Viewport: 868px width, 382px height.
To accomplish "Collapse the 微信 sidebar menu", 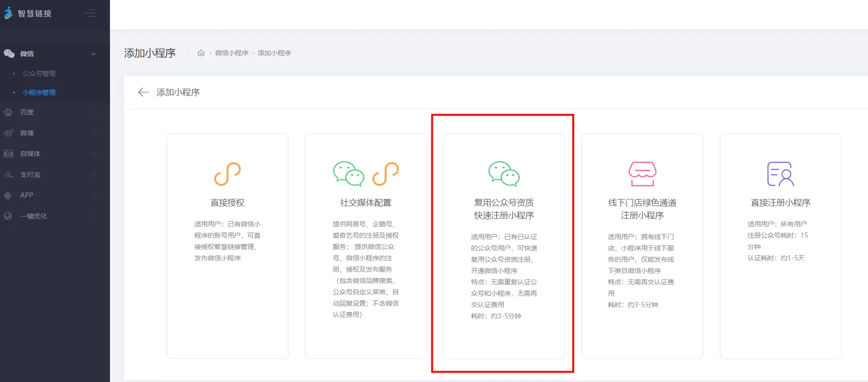I will coord(93,54).
